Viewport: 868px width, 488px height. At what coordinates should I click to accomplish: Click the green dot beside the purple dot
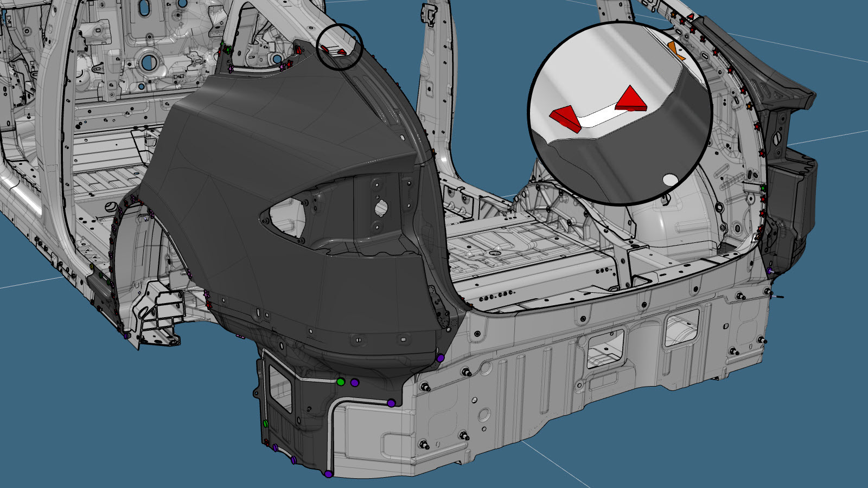coord(341,382)
